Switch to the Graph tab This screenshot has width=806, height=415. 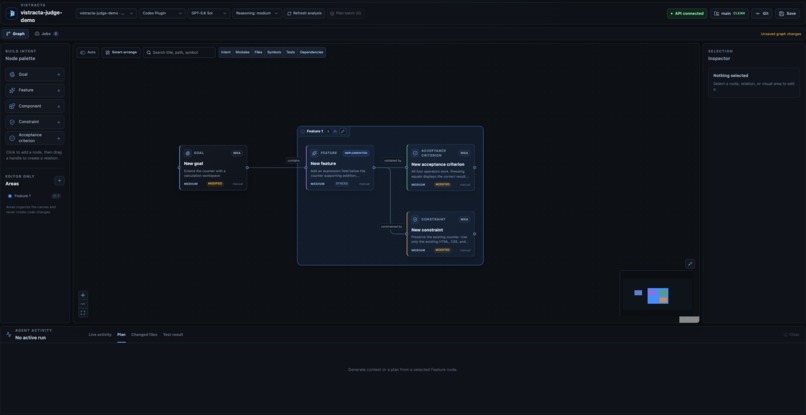pos(15,34)
